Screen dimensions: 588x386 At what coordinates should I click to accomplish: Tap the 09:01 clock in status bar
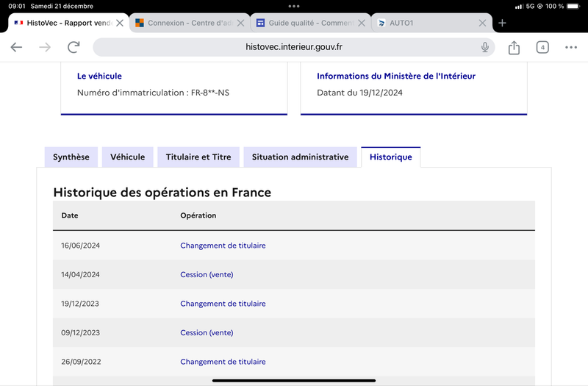(17, 6)
